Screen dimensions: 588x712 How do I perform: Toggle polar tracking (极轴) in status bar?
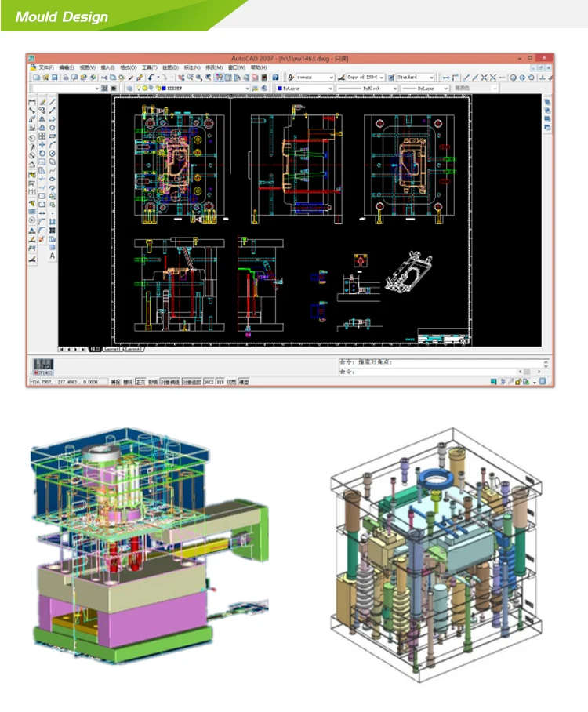[x=153, y=382]
